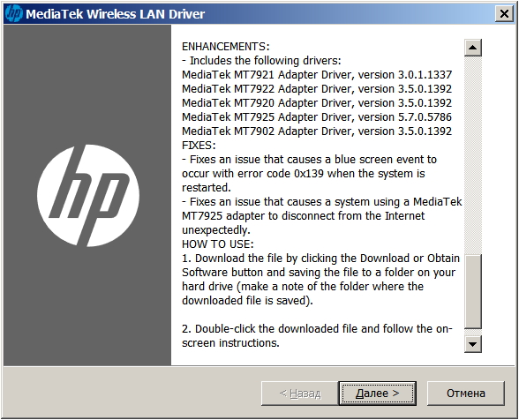Click the up arrow of the scrollbar
The width and height of the screenshot is (519, 420).
click(473, 48)
